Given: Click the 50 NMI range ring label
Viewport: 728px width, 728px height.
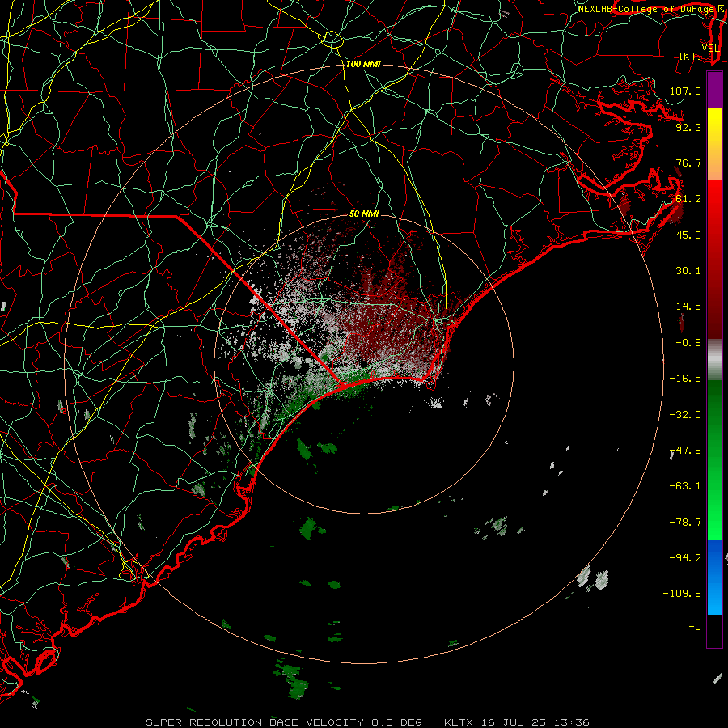Looking at the screenshot, I should [365, 214].
